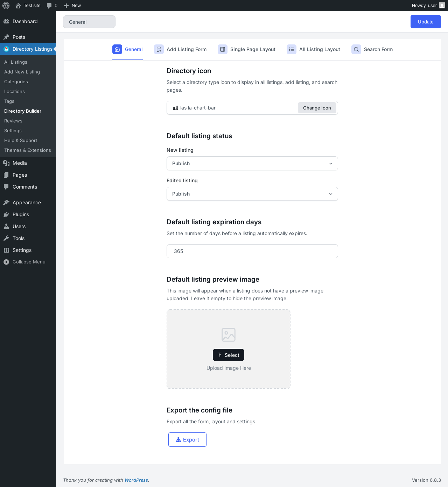The height and width of the screenshot is (487, 448).
Task: Click Howdy, user in admin bar
Action: [424, 6]
